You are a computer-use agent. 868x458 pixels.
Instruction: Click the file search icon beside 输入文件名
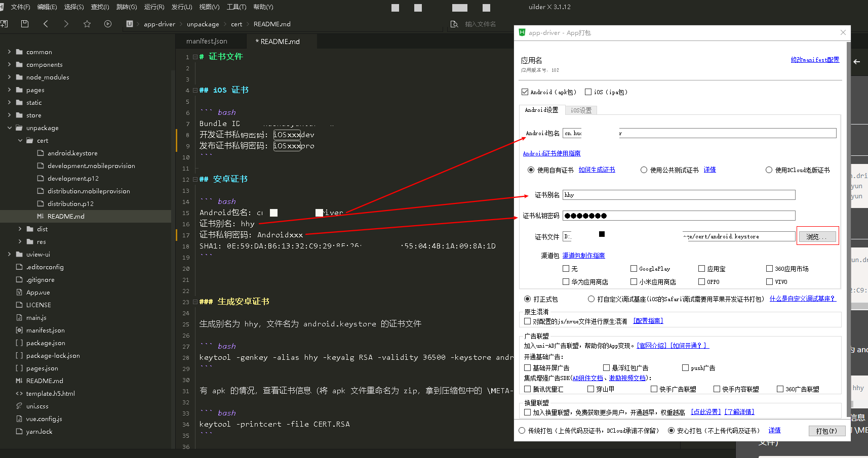[454, 24]
